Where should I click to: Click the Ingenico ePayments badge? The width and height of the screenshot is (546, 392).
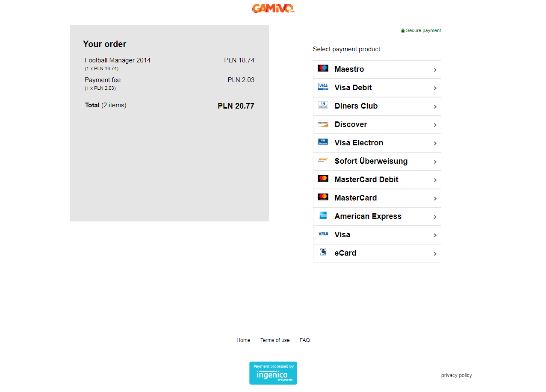click(273, 373)
